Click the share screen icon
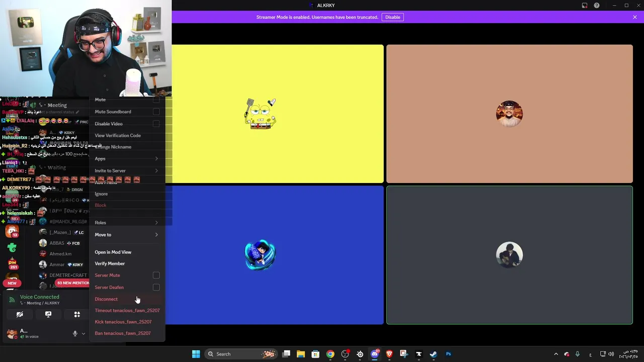 pyautogui.click(x=48, y=314)
